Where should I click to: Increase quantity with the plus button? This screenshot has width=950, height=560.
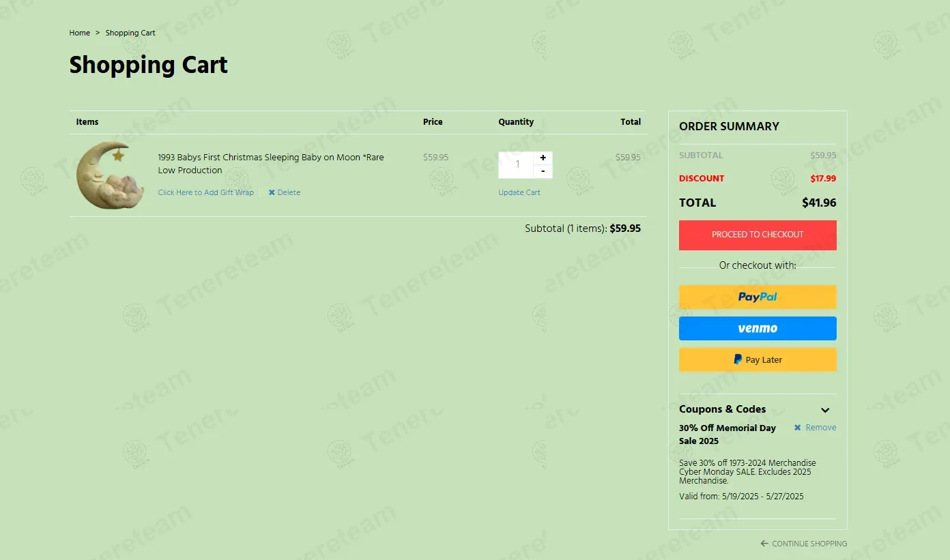[543, 158]
